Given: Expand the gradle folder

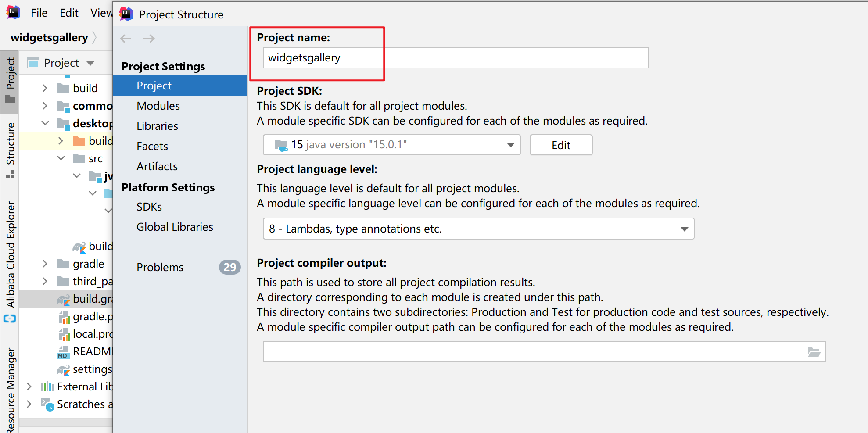Looking at the screenshot, I should (44, 264).
